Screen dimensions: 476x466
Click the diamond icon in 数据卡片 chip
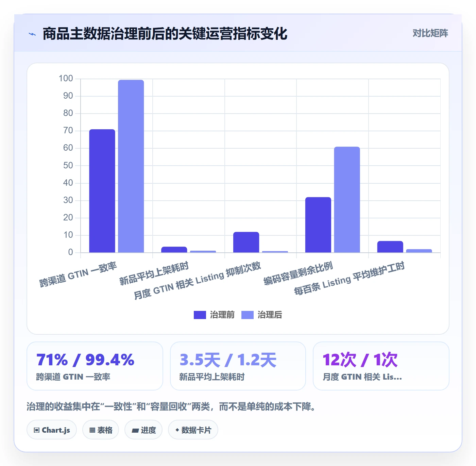[177, 430]
